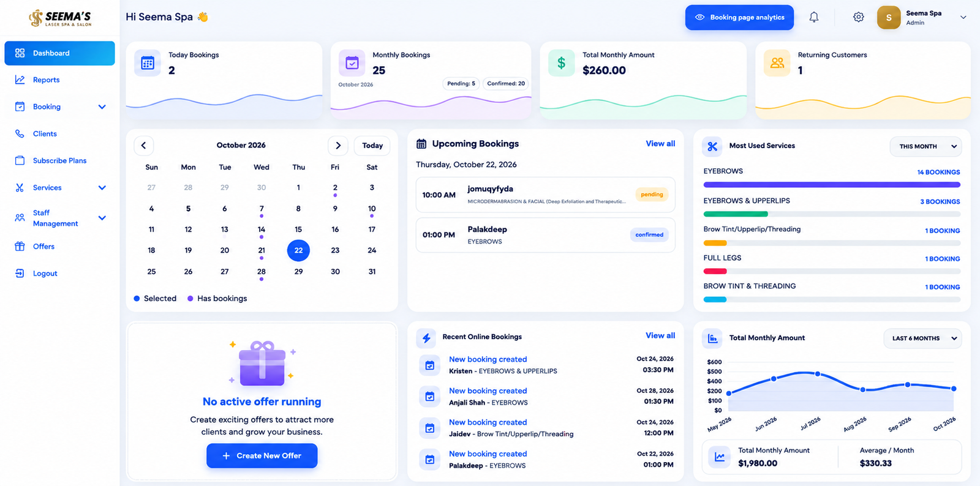Screen dimensions: 980x486
Task: Go to previous month in calendar
Action: (144, 146)
